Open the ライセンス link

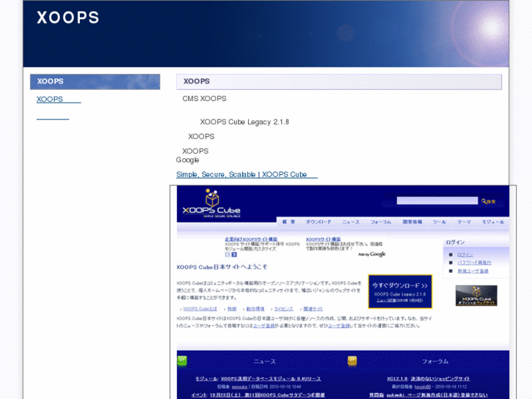tap(283, 309)
